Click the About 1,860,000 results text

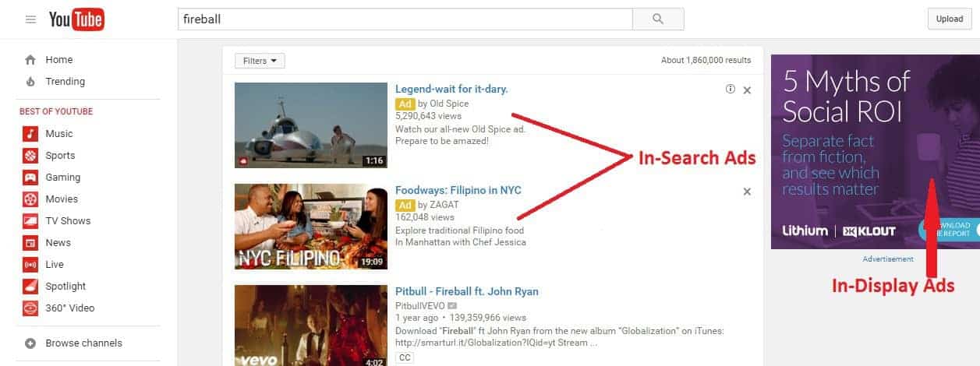pyautogui.click(x=706, y=60)
